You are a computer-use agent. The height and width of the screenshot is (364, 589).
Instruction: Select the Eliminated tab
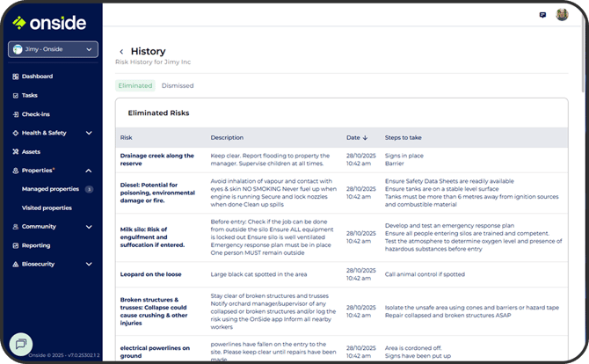(135, 86)
